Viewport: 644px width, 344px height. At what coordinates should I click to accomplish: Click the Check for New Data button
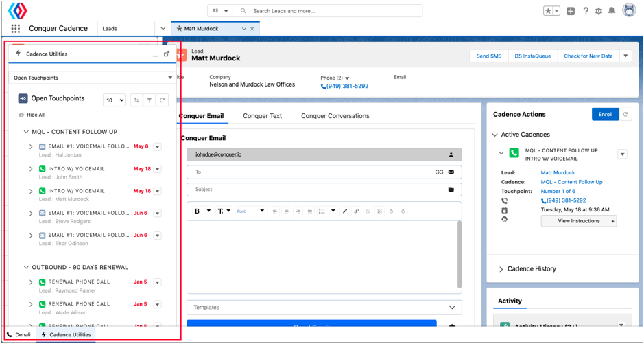tap(588, 56)
